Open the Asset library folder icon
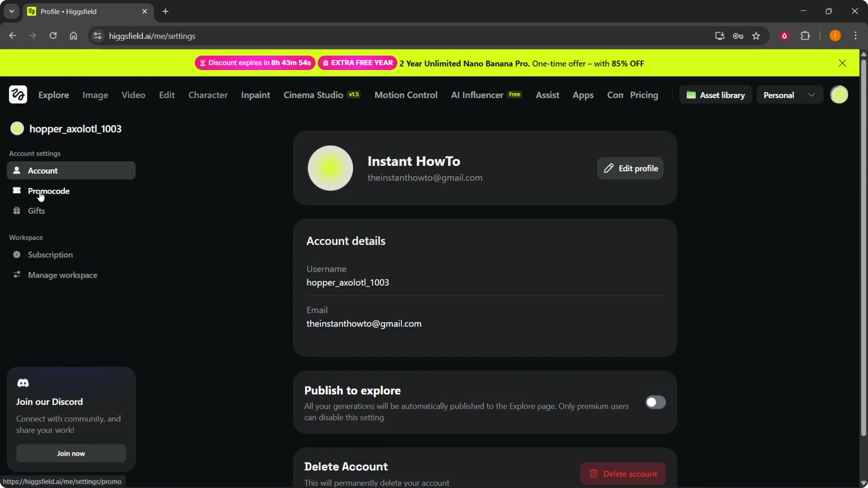Screen dimensions: 868x488 pyautogui.click(x=691, y=95)
